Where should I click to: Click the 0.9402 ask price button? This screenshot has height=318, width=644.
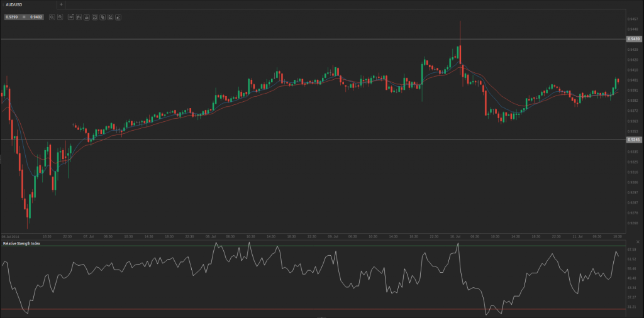pos(36,17)
